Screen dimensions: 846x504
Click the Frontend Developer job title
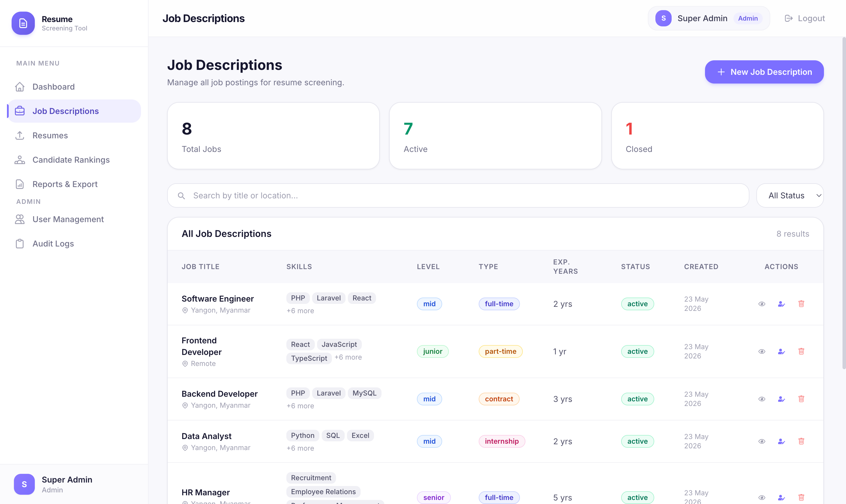tap(201, 346)
